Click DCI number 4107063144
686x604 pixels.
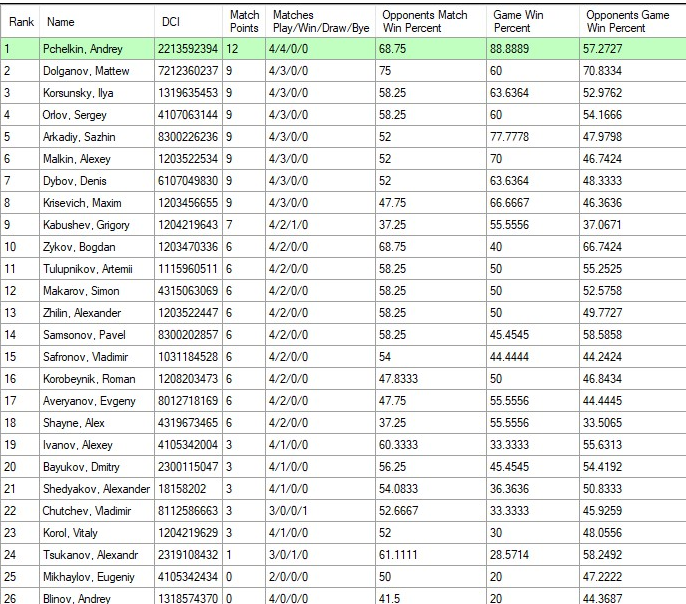(x=187, y=115)
